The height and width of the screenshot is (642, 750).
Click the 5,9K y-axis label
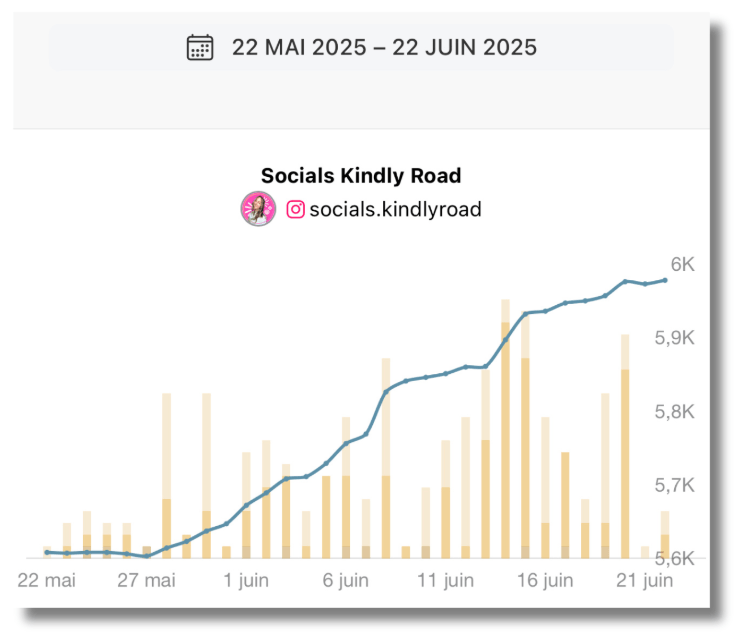point(674,338)
